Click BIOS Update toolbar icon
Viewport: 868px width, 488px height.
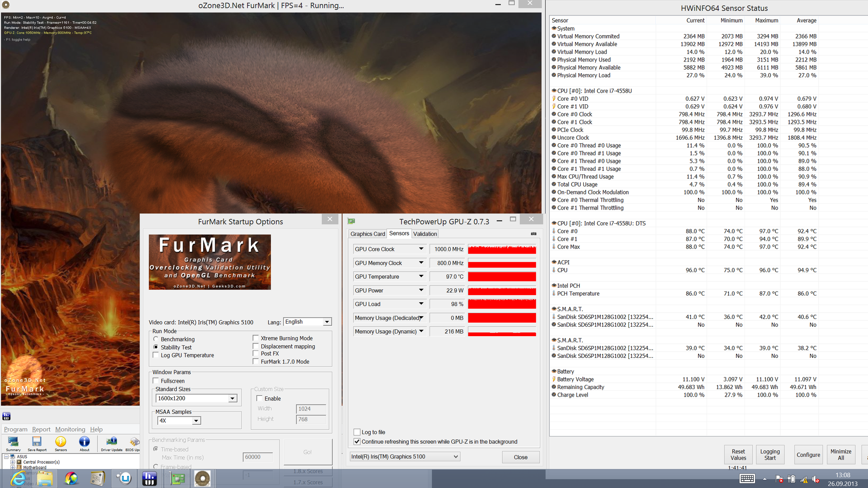pos(134,444)
